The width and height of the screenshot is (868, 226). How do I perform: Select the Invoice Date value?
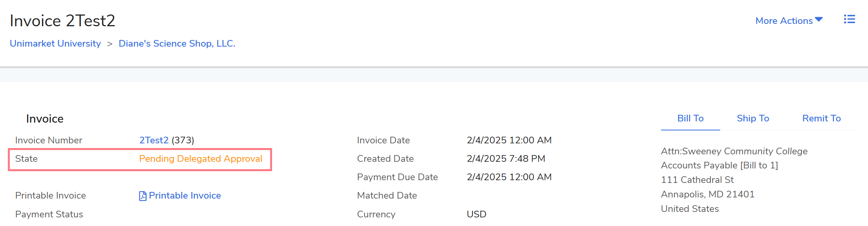[x=509, y=140]
